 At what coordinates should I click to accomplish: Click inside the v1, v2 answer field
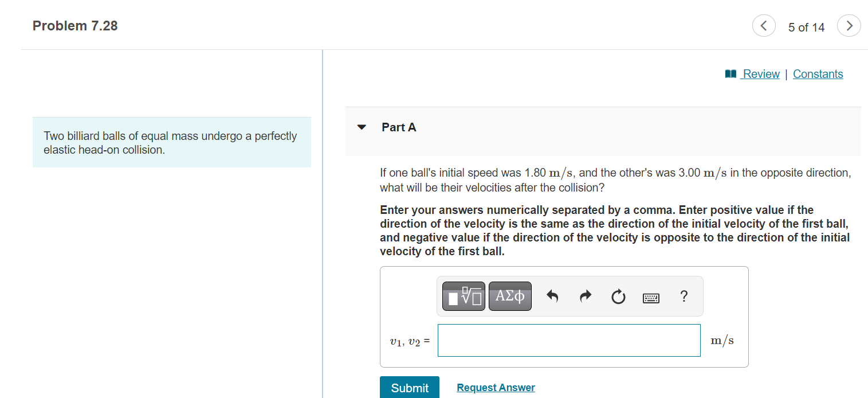point(568,340)
